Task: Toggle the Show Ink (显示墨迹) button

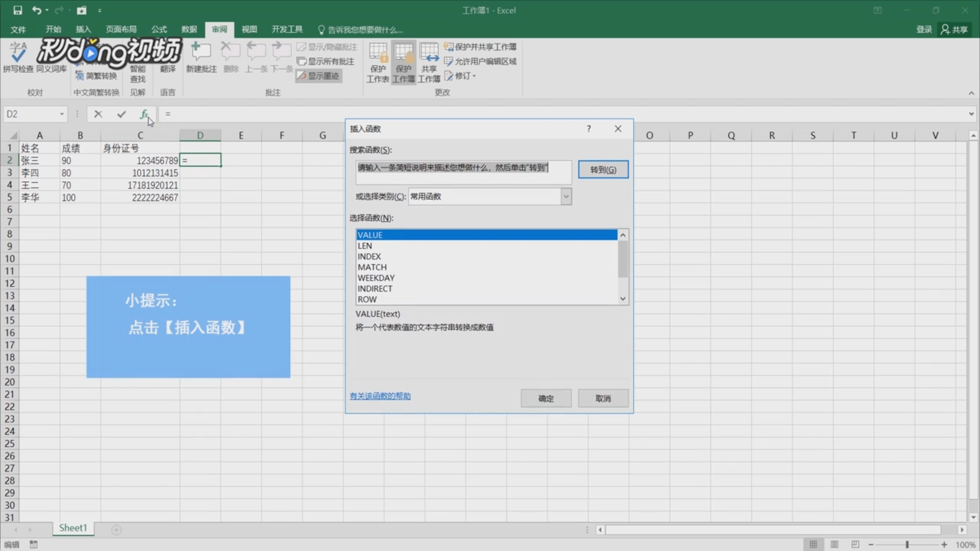Action: pos(318,76)
